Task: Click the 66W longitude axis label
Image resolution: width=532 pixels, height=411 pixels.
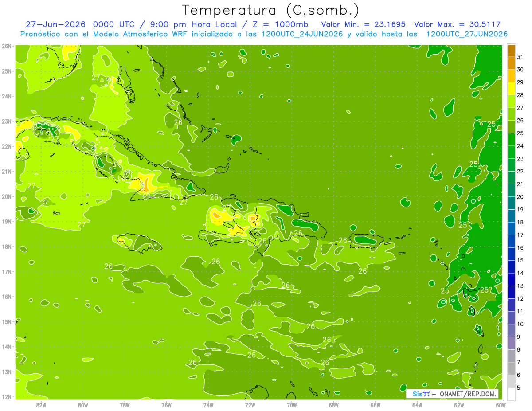Action: (376, 405)
